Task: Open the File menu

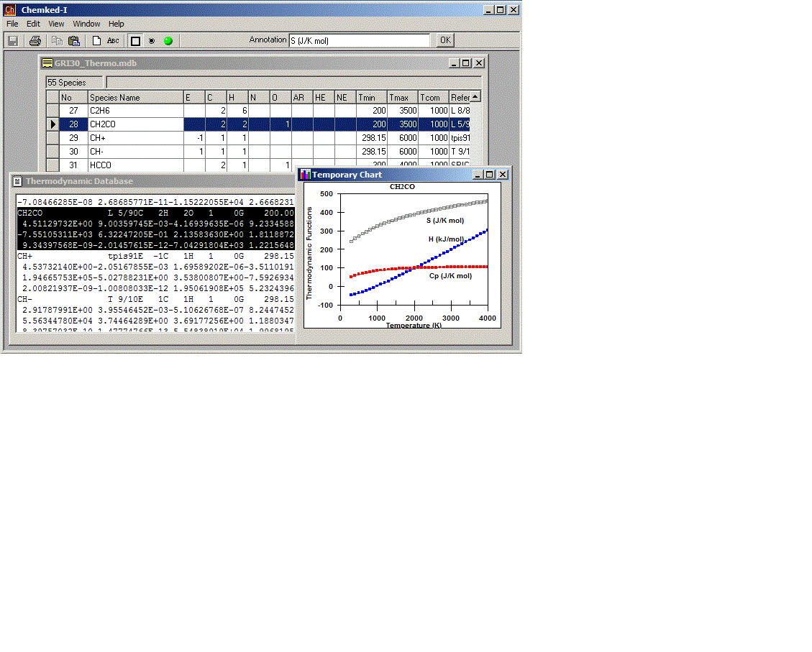Action: click(x=12, y=24)
